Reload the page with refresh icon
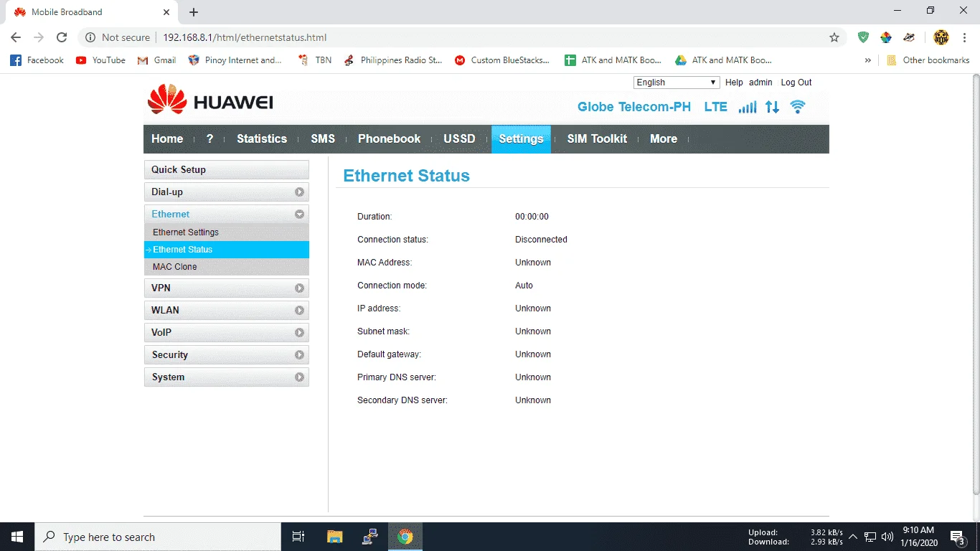The height and width of the screenshot is (551, 980). click(62, 37)
